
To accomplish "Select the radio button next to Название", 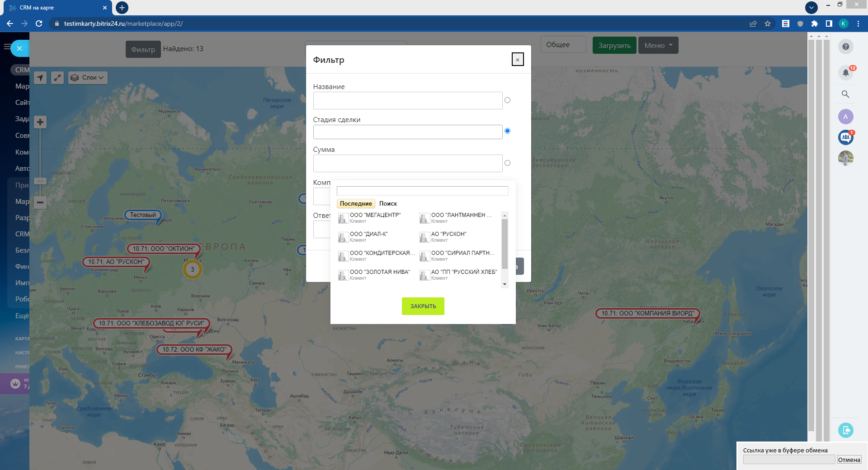I will click(507, 100).
